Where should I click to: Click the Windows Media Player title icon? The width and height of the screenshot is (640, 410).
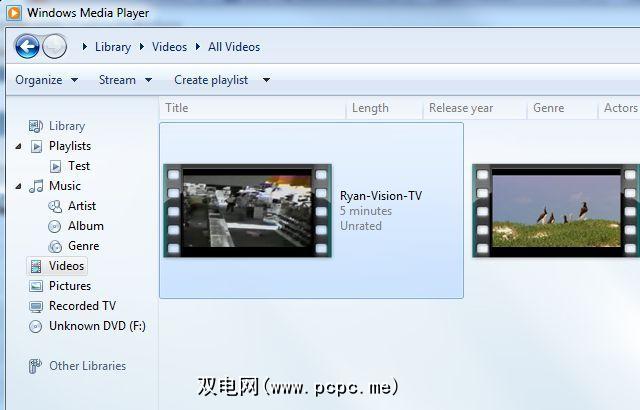click(x=13, y=13)
